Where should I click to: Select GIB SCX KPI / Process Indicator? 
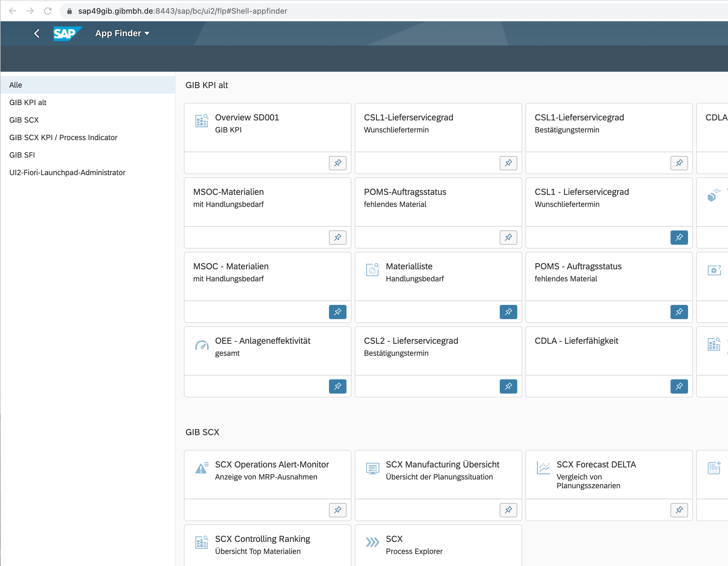63,137
